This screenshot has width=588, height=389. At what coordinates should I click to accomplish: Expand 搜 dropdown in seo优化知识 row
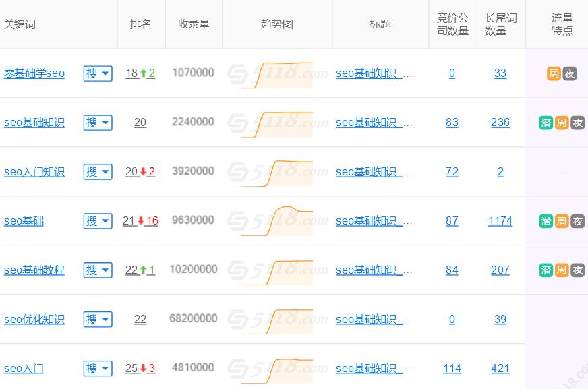(98, 320)
